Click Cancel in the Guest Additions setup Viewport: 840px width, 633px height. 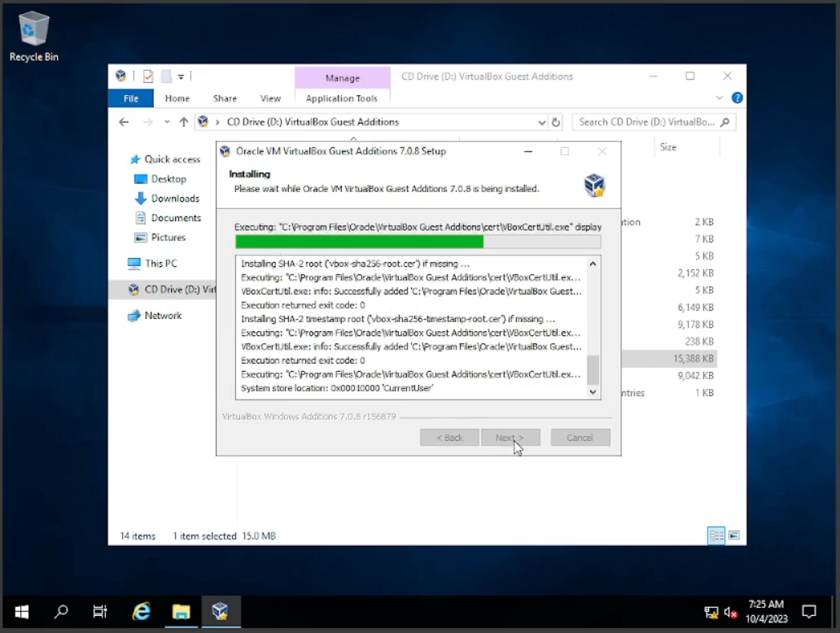coord(580,438)
